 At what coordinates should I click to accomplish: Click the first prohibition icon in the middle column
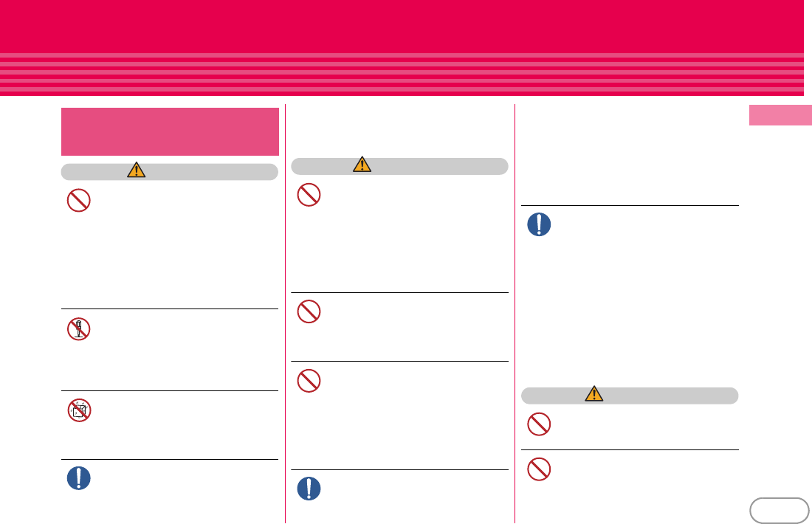click(309, 195)
